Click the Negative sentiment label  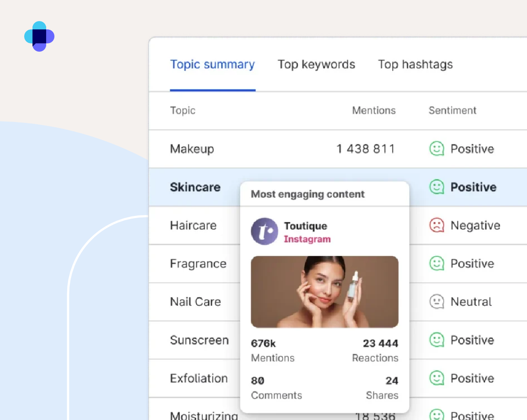coord(475,226)
